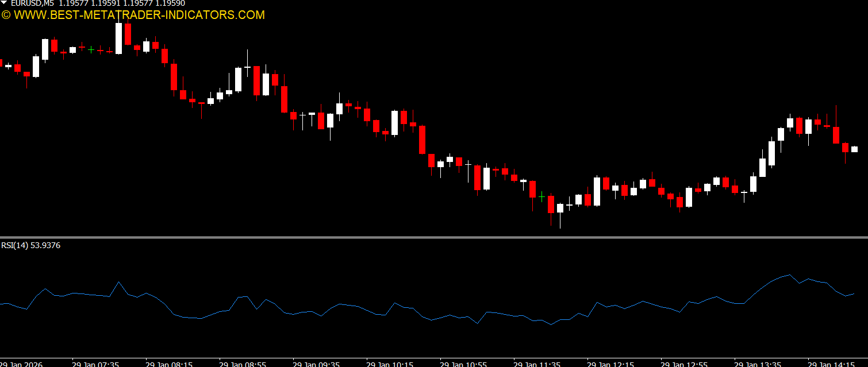
Task: Open the best-metatrader-indicators.com watermark link
Action: click(133, 15)
